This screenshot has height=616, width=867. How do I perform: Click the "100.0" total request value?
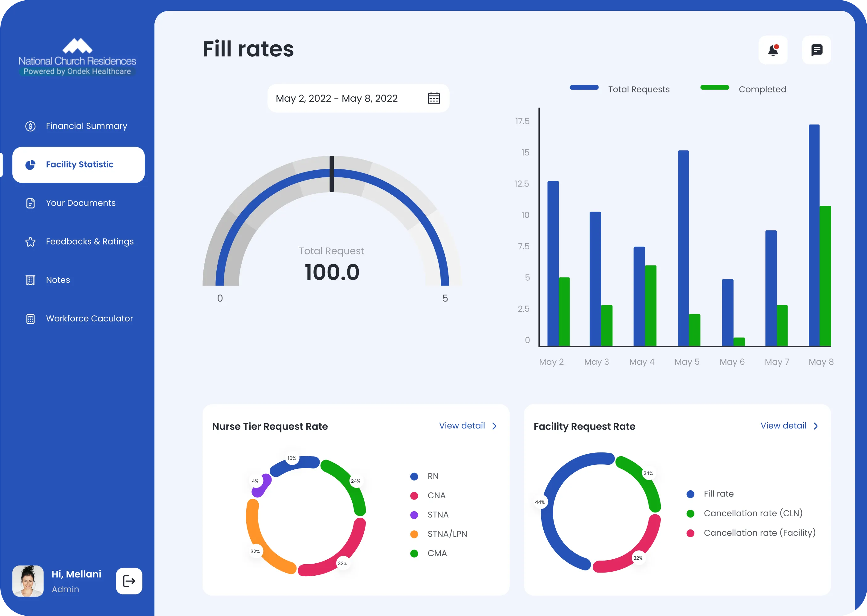pyautogui.click(x=332, y=272)
